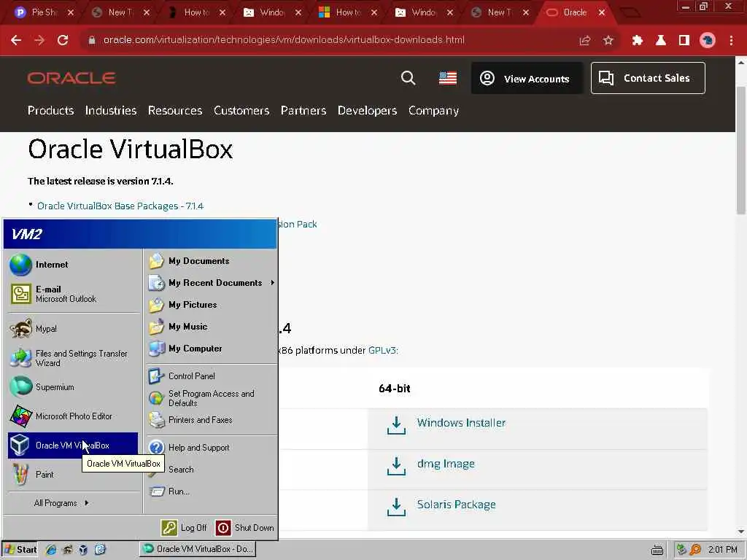Go back in browser

(x=16, y=40)
